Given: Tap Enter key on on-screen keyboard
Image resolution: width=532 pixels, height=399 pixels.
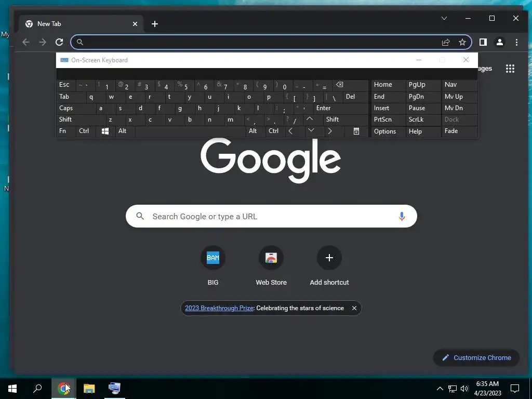Looking at the screenshot, I should point(341,108).
